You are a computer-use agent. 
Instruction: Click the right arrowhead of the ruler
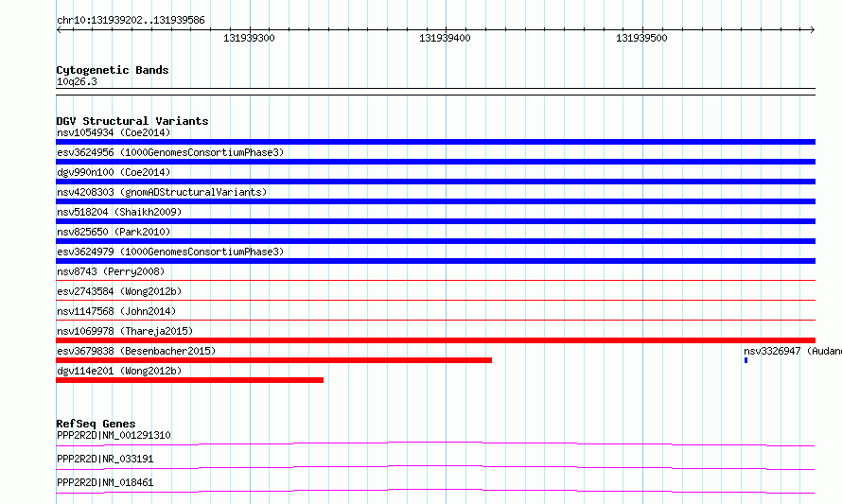(813, 29)
